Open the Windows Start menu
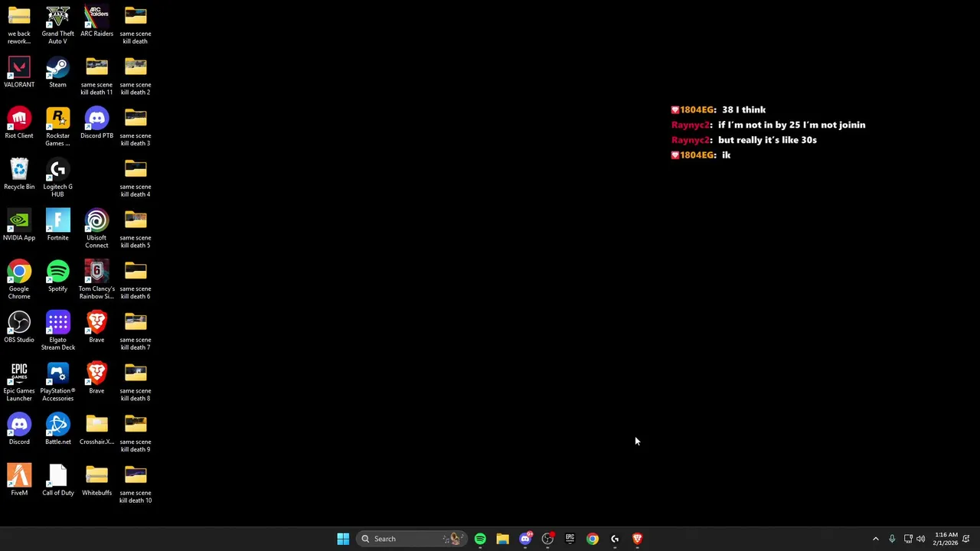The image size is (980, 551). (x=343, y=539)
